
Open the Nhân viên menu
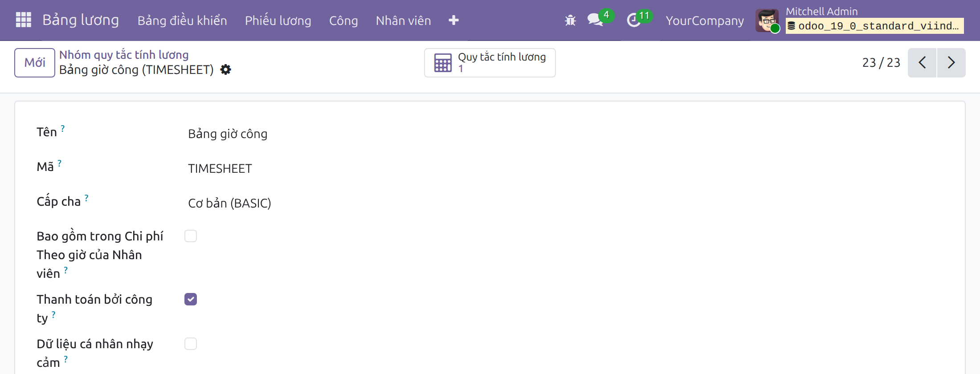[403, 20]
